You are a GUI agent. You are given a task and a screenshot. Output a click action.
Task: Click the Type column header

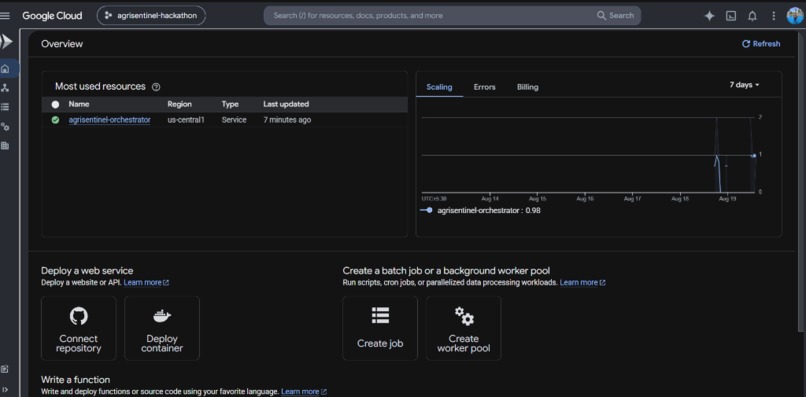point(230,104)
